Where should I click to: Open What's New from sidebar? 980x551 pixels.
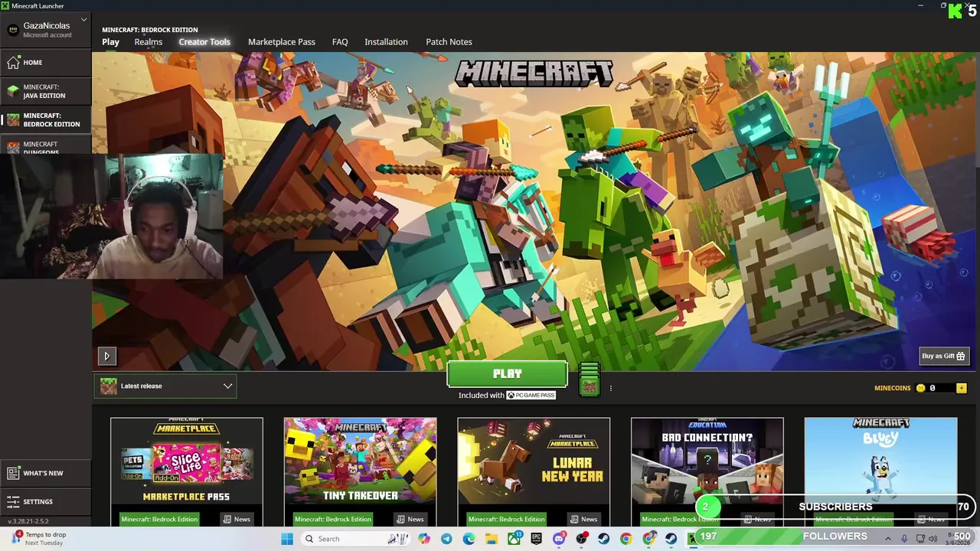click(x=46, y=473)
